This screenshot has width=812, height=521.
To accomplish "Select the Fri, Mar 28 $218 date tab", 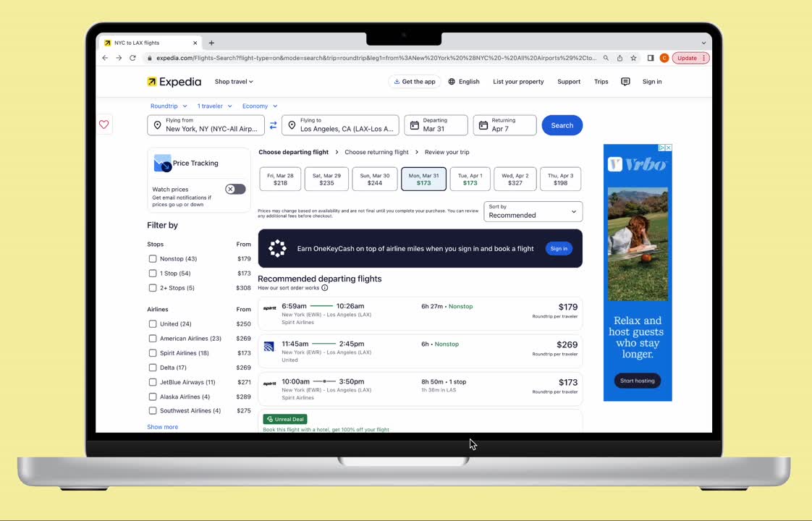I will click(x=280, y=179).
